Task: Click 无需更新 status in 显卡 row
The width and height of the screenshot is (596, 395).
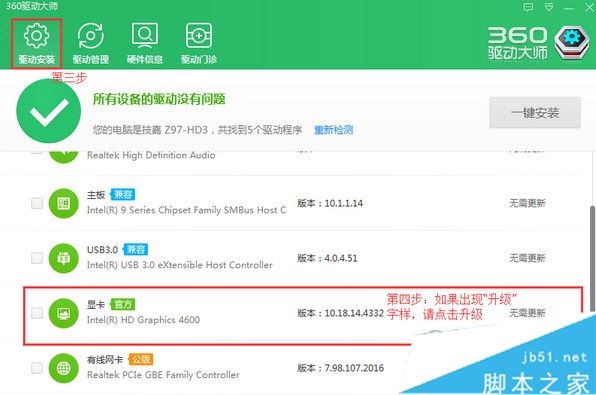Action: click(x=527, y=313)
